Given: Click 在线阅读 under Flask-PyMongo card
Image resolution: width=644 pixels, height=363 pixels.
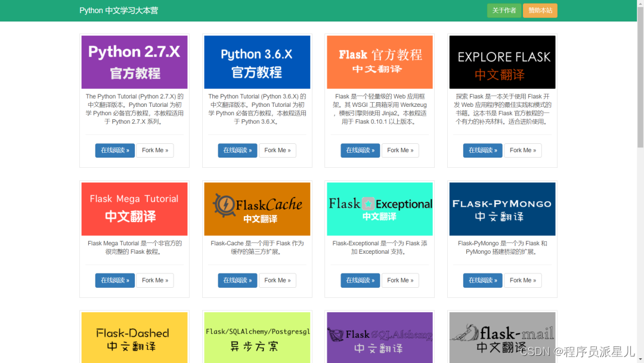Looking at the screenshot, I should coord(482,281).
